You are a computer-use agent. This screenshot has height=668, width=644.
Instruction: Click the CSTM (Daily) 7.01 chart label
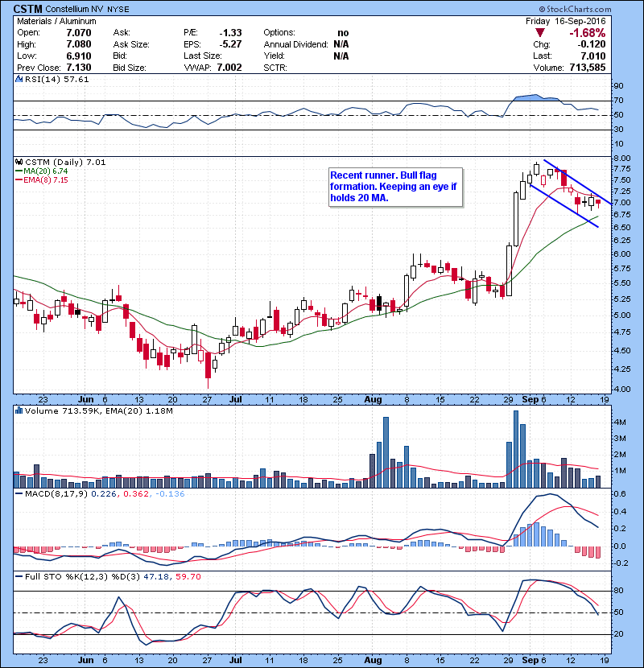pyautogui.click(x=65, y=163)
